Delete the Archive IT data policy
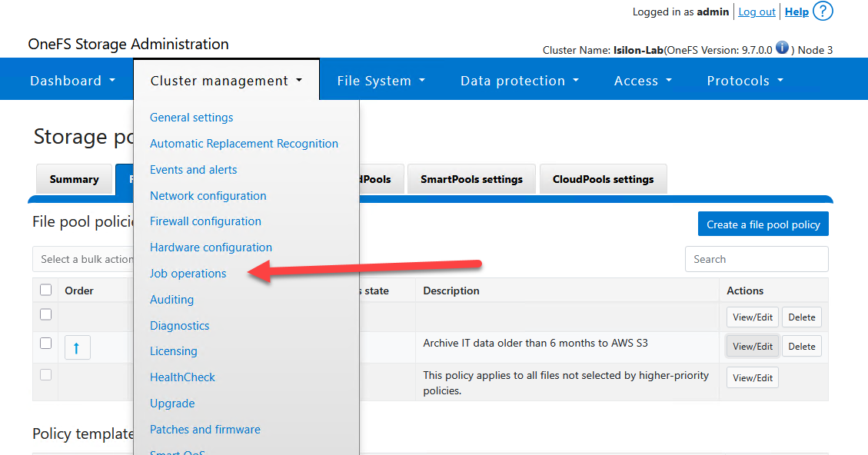 (801, 347)
